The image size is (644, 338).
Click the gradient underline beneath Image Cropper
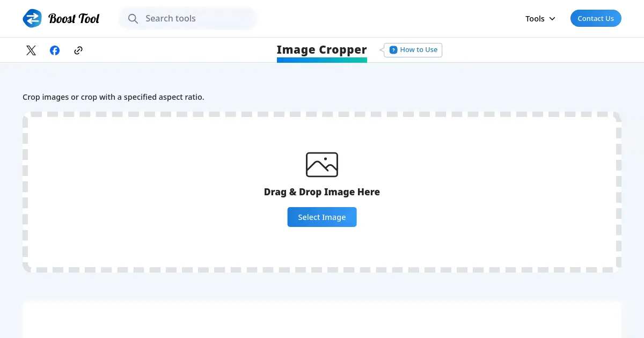[x=322, y=60]
